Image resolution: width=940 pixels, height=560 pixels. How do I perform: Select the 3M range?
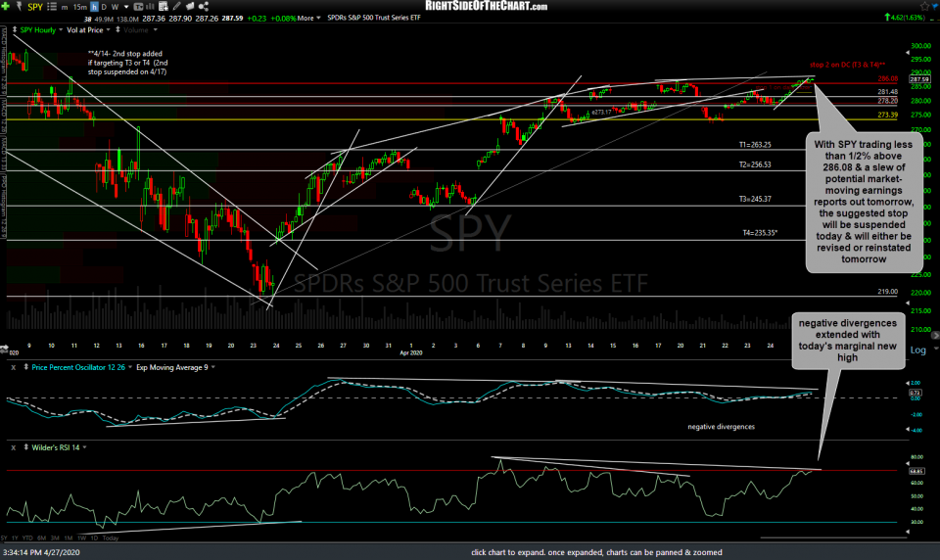pos(55,537)
